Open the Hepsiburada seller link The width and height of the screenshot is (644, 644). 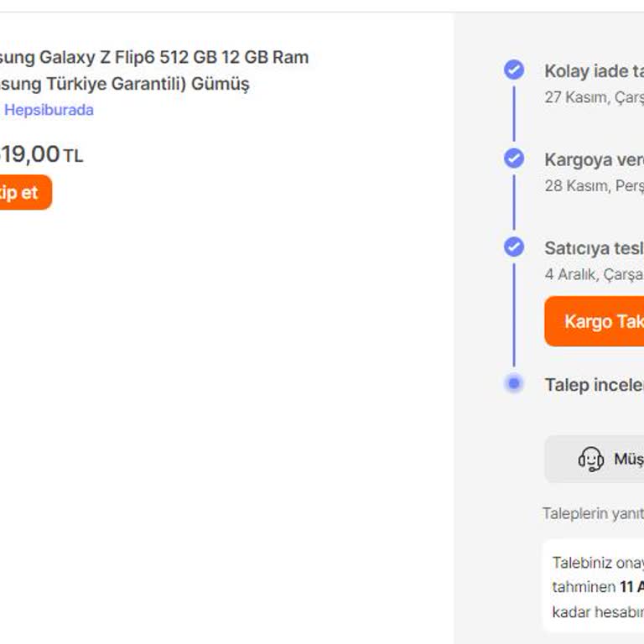tap(49, 110)
